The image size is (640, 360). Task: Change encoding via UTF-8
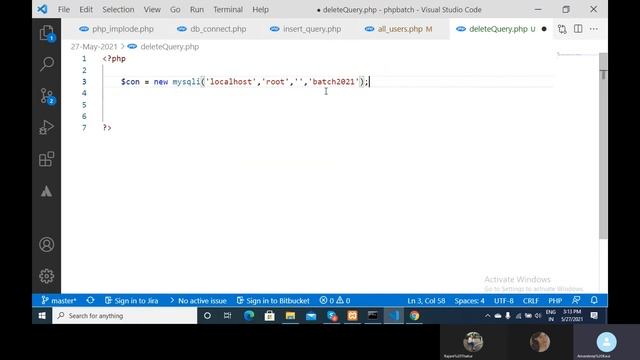(504, 301)
